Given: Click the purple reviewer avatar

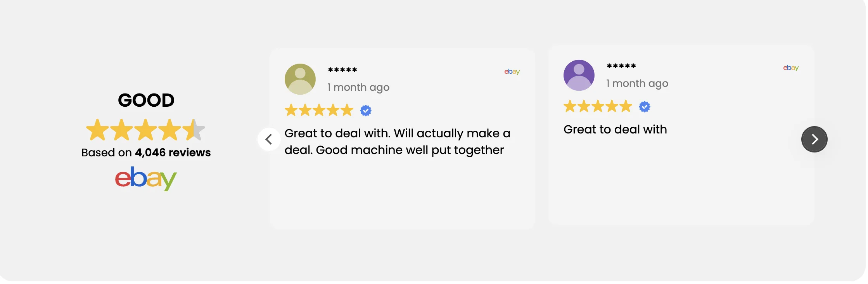Looking at the screenshot, I should (579, 75).
